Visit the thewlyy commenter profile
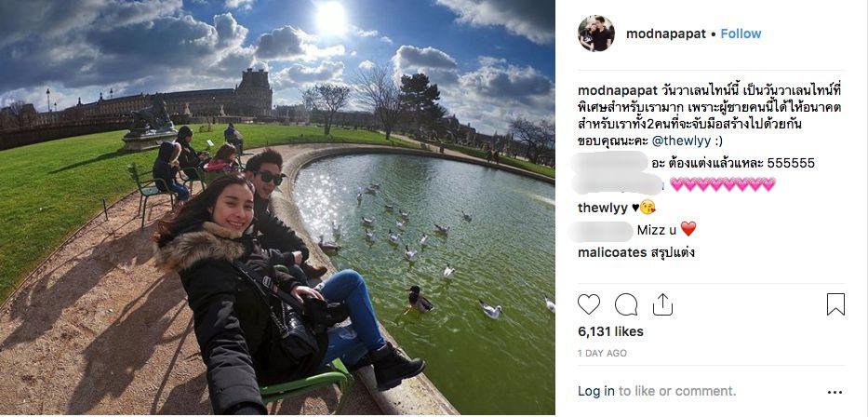The height and width of the screenshot is (417, 868). tap(603, 208)
